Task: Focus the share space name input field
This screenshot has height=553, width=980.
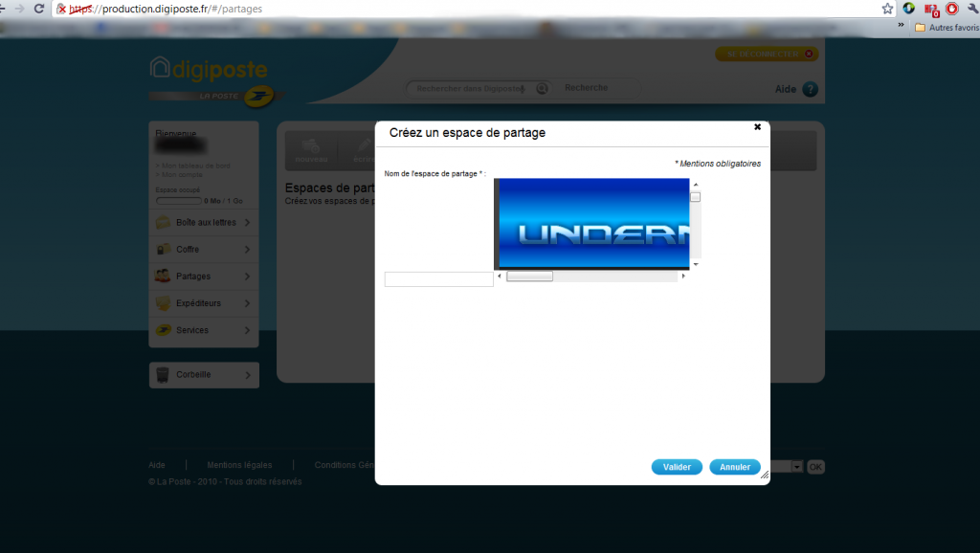Action: click(438, 279)
